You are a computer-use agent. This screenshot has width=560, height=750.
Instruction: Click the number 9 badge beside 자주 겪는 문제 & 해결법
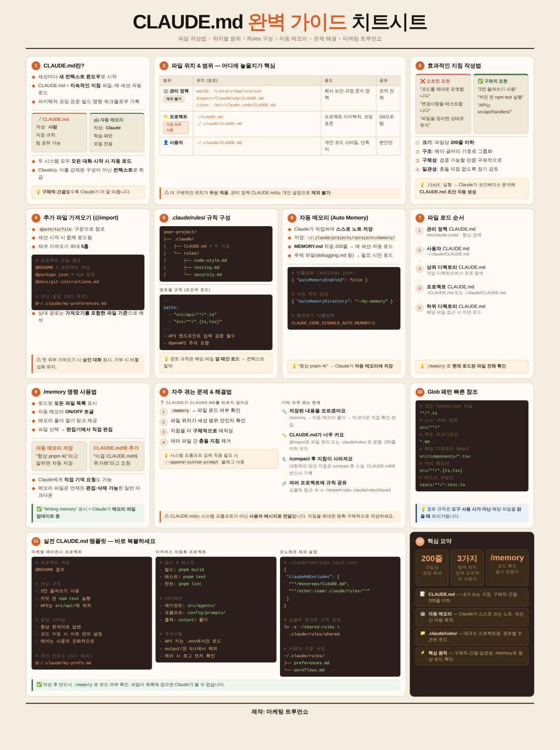click(164, 392)
